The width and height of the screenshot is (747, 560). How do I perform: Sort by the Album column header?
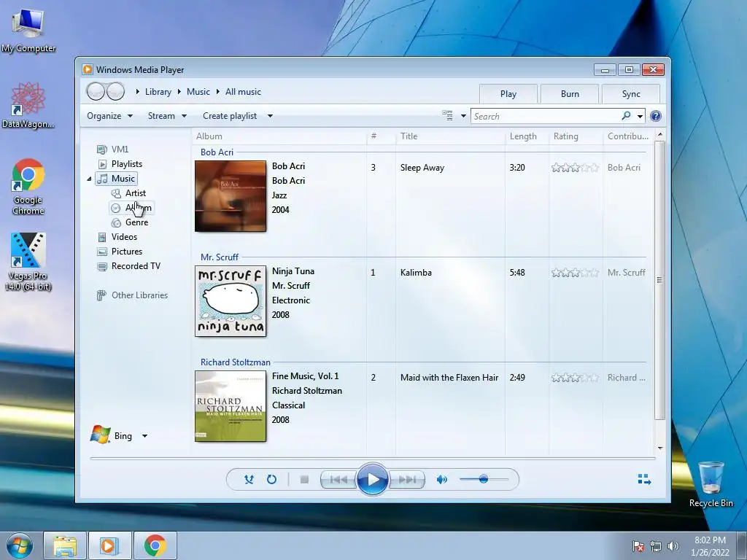[279, 136]
